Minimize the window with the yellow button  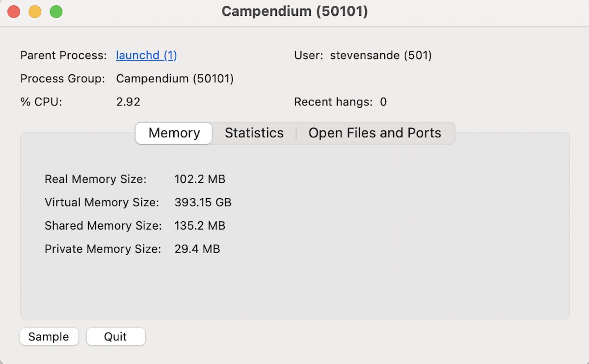tap(35, 11)
